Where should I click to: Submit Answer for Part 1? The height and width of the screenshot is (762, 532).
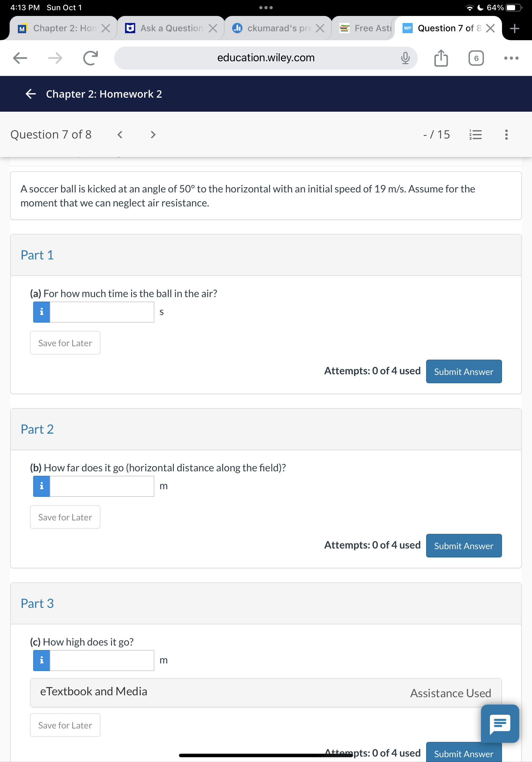(463, 371)
